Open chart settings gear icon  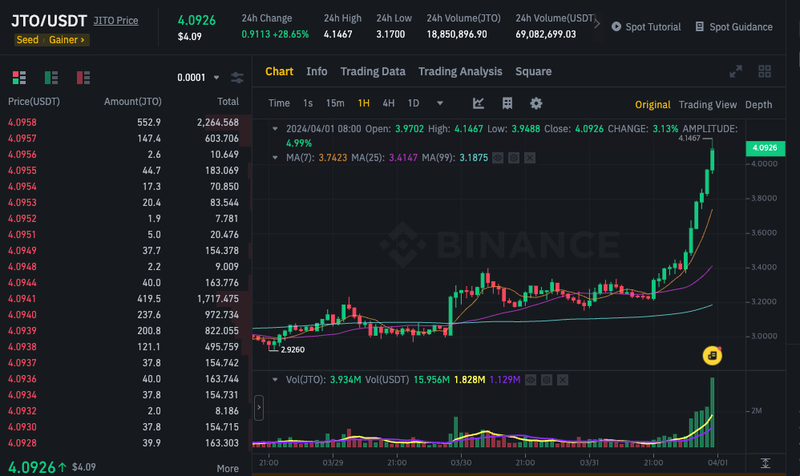(x=536, y=104)
